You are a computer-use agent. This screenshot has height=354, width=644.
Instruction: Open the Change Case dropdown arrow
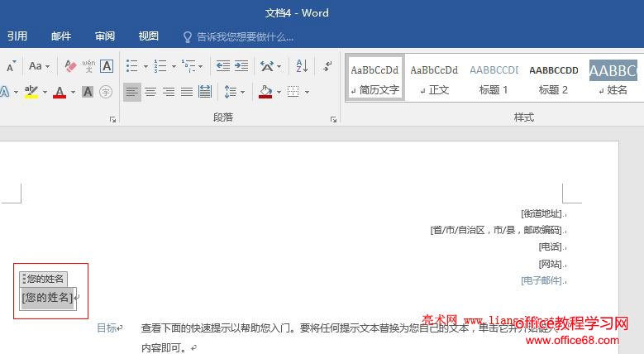pos(48,66)
